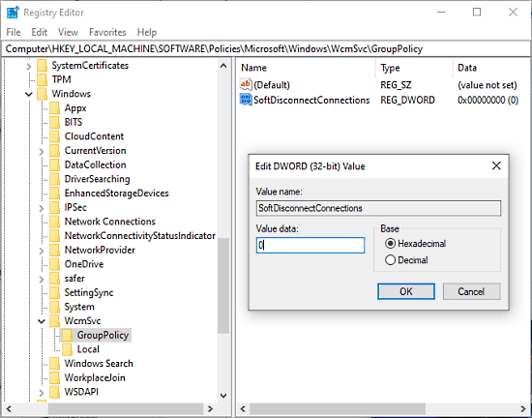
Task: Click the Windows key folder icon
Action: pos(42,94)
